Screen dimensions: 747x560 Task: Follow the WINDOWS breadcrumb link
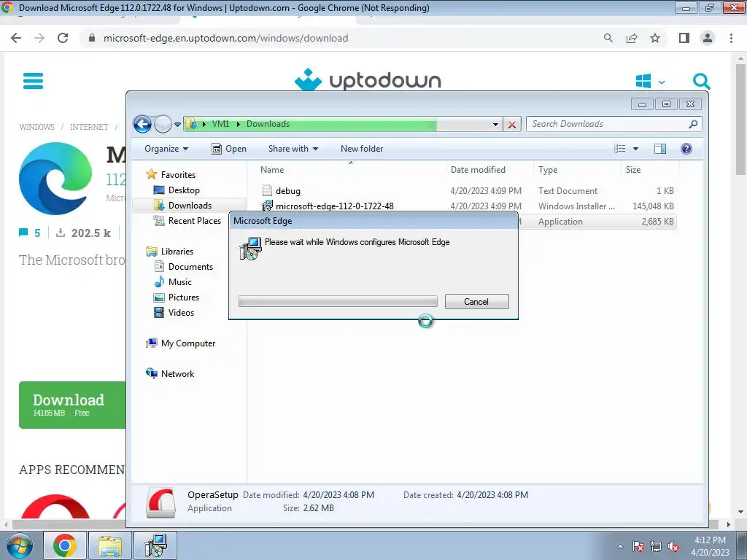[36, 127]
